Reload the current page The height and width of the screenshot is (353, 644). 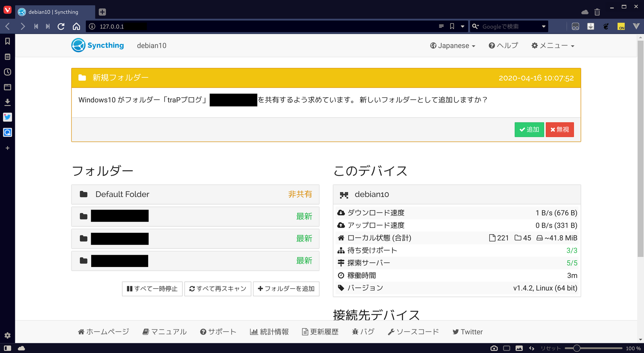coord(61,26)
